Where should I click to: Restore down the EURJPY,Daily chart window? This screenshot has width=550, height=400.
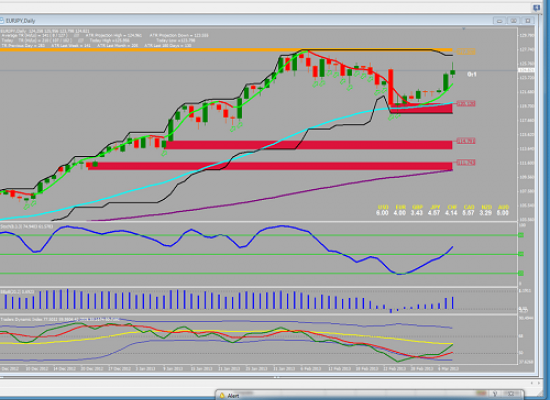click(513, 21)
